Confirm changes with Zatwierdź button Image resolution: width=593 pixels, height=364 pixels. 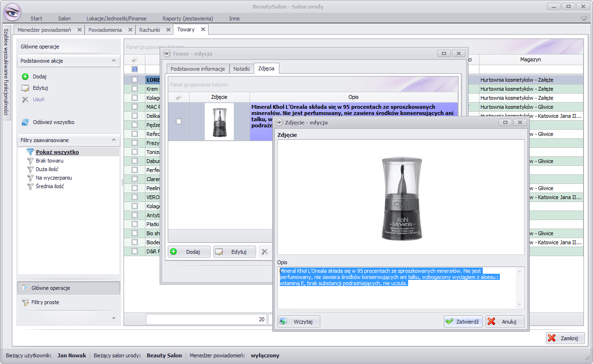point(463,321)
